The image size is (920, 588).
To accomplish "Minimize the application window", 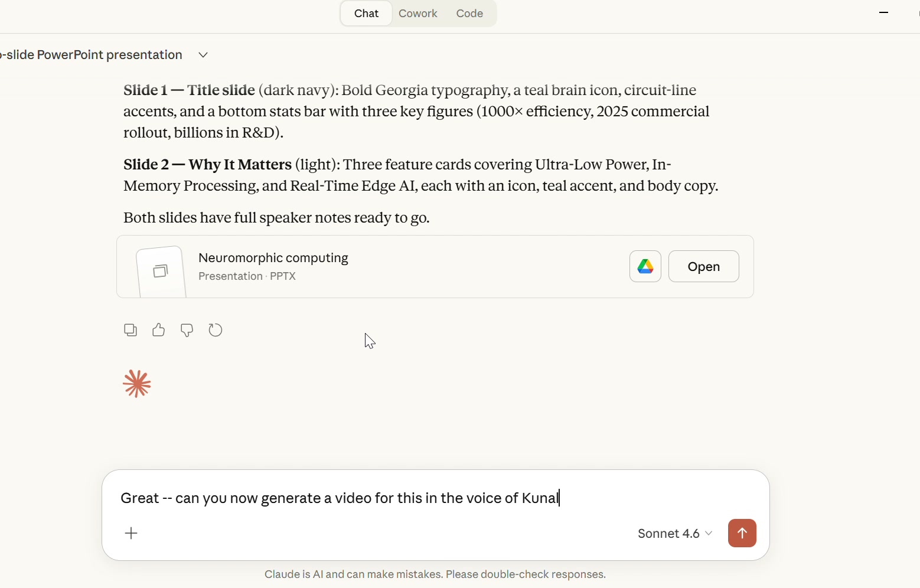I will click(x=883, y=12).
